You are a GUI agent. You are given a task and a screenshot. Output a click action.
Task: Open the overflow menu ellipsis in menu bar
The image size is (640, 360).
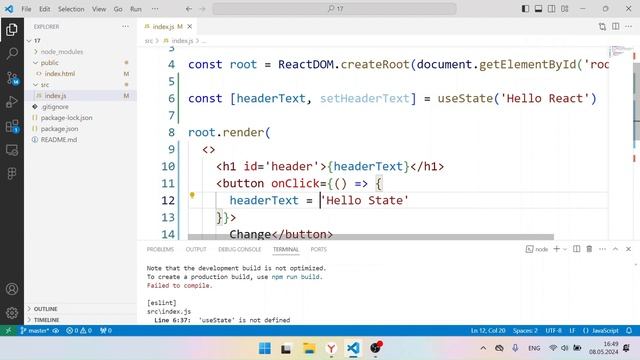click(155, 9)
